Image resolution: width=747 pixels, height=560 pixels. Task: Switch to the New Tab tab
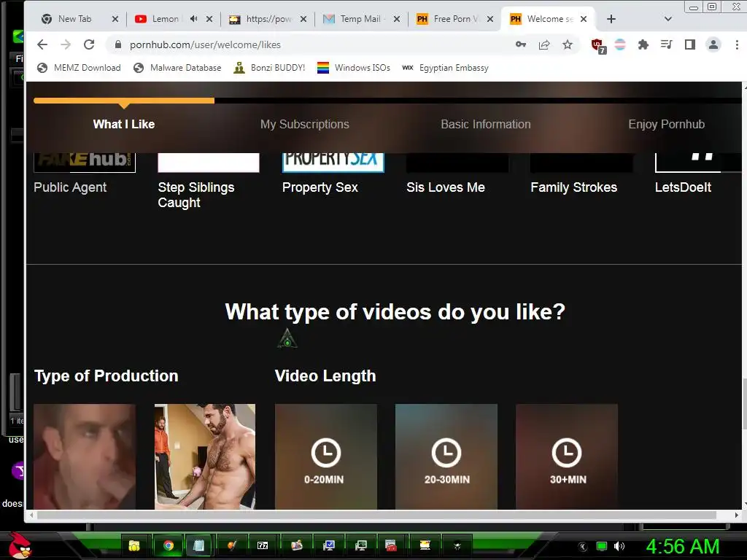(x=74, y=19)
